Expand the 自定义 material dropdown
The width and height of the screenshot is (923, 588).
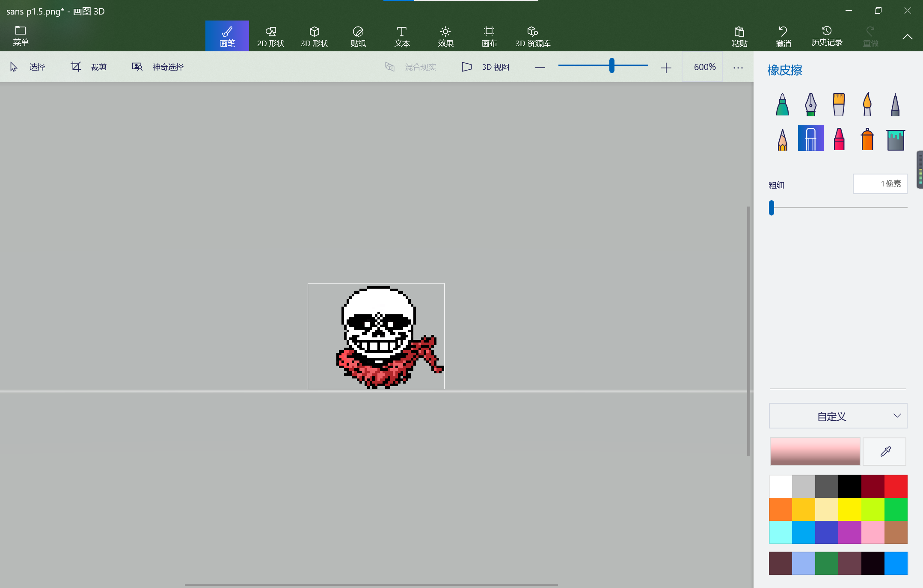(838, 416)
